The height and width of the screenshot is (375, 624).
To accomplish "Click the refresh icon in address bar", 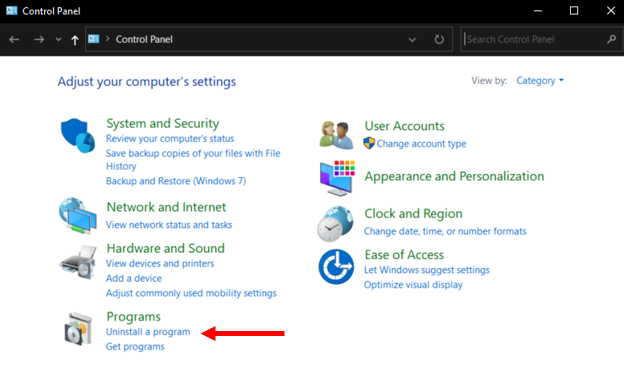I will tap(439, 39).
